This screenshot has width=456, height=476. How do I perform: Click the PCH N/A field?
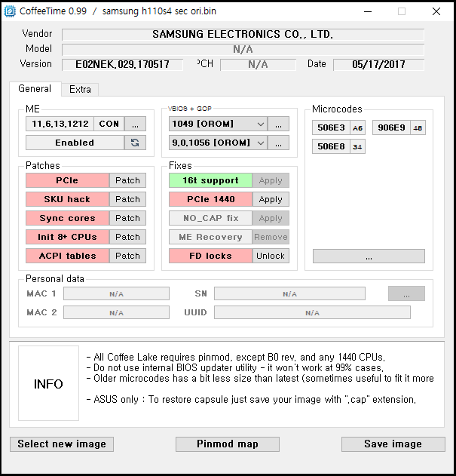click(x=258, y=65)
